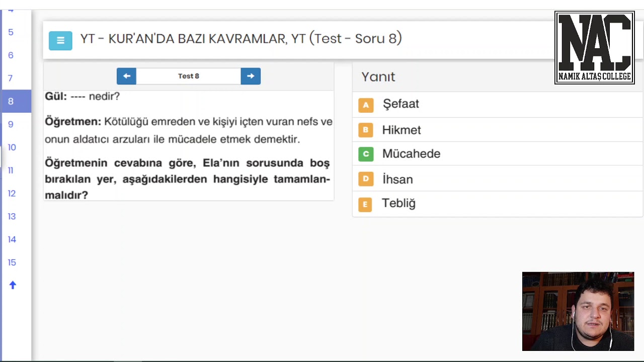Image resolution: width=644 pixels, height=362 pixels.
Task: Select answer badge B
Action: pos(366,130)
